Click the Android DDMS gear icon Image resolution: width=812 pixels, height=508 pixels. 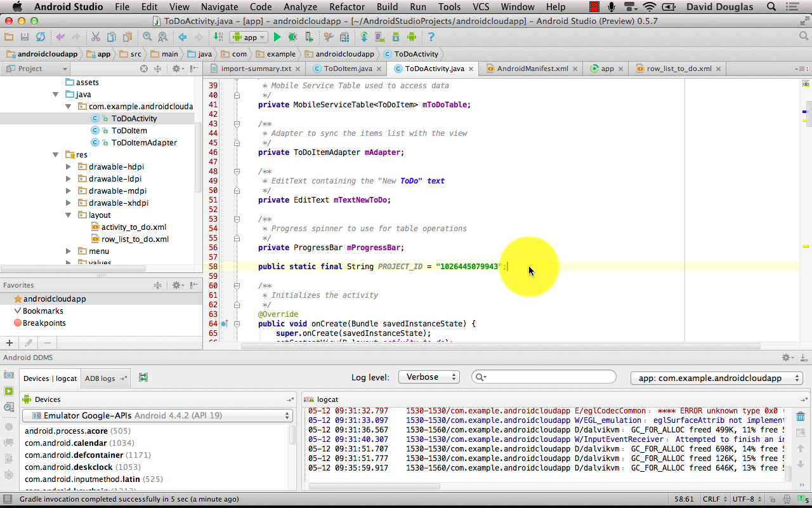(787, 358)
